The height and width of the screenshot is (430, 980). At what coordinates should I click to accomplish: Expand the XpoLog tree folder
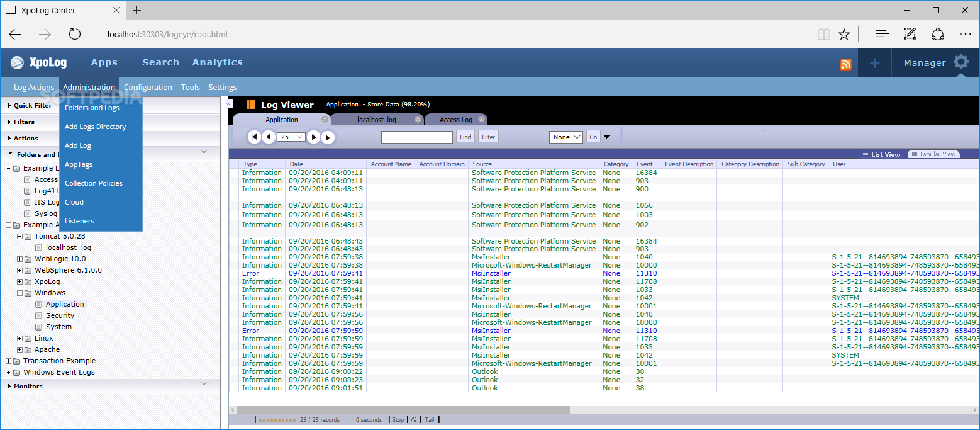click(x=20, y=281)
